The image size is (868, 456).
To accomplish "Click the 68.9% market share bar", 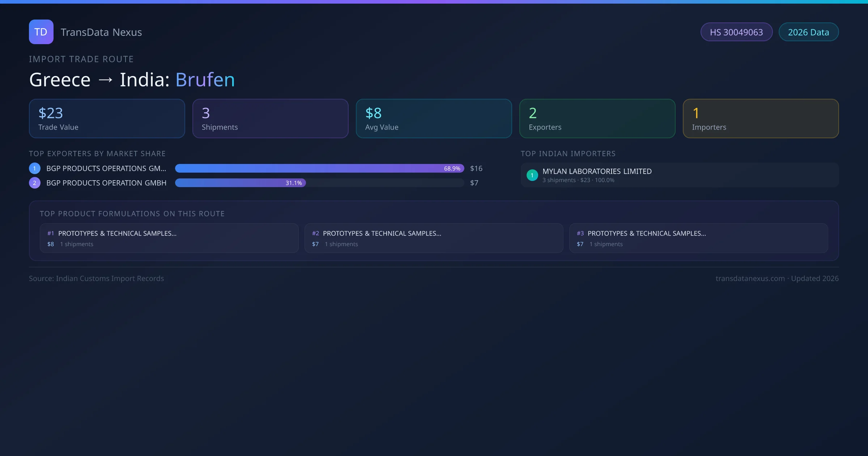I will coord(319,168).
